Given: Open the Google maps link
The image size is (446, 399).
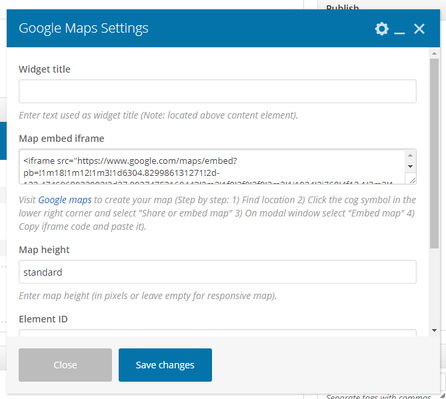Looking at the screenshot, I should [65, 200].
